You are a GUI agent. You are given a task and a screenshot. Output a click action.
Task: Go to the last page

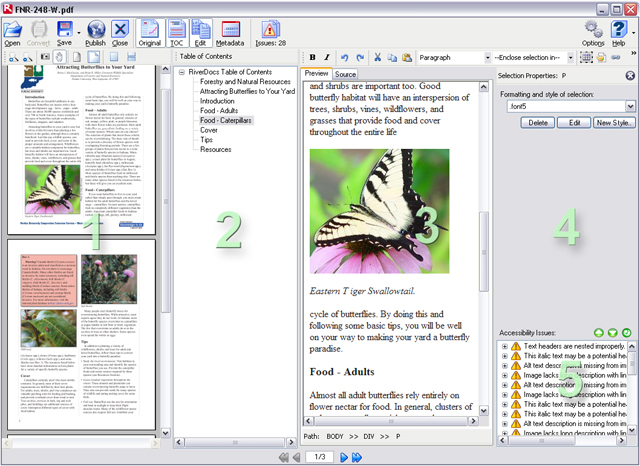357,457
